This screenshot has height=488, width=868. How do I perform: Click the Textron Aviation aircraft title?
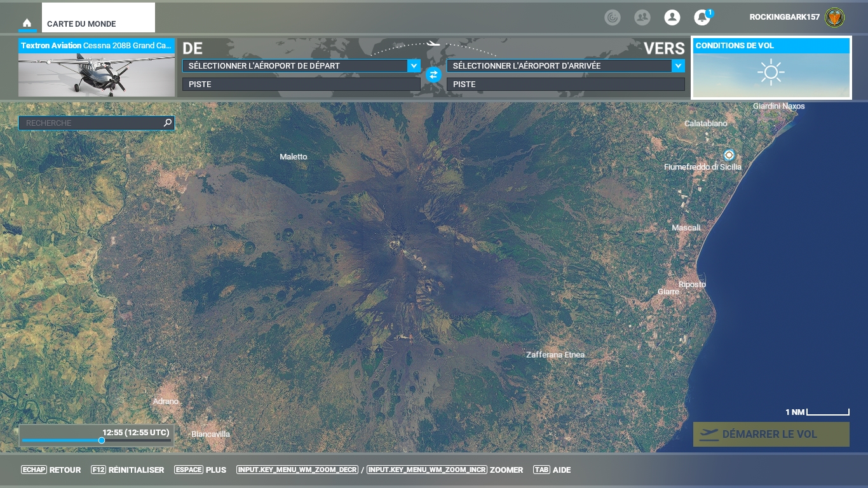tap(97, 46)
